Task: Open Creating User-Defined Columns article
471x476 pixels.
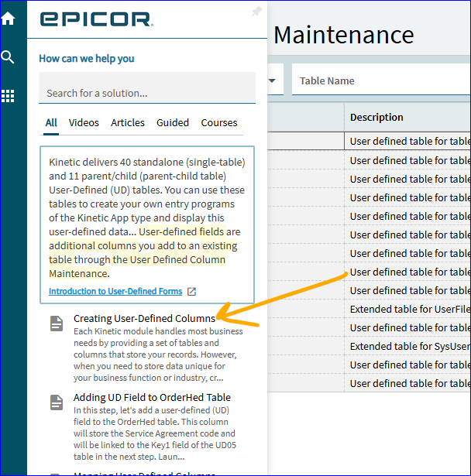Action: (x=144, y=318)
